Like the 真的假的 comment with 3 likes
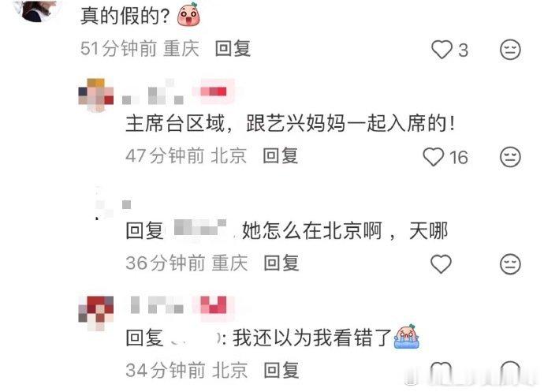The image size is (544, 392). click(x=442, y=50)
